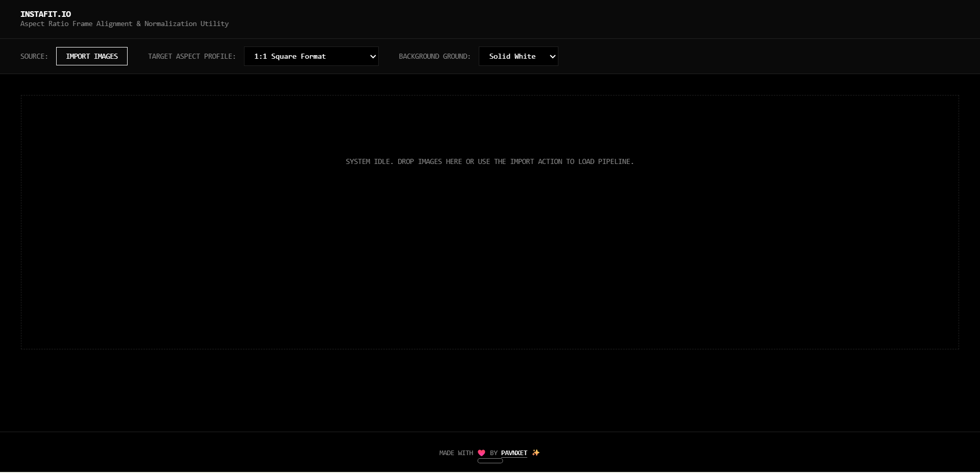Click the Import Images button

pos(92,56)
